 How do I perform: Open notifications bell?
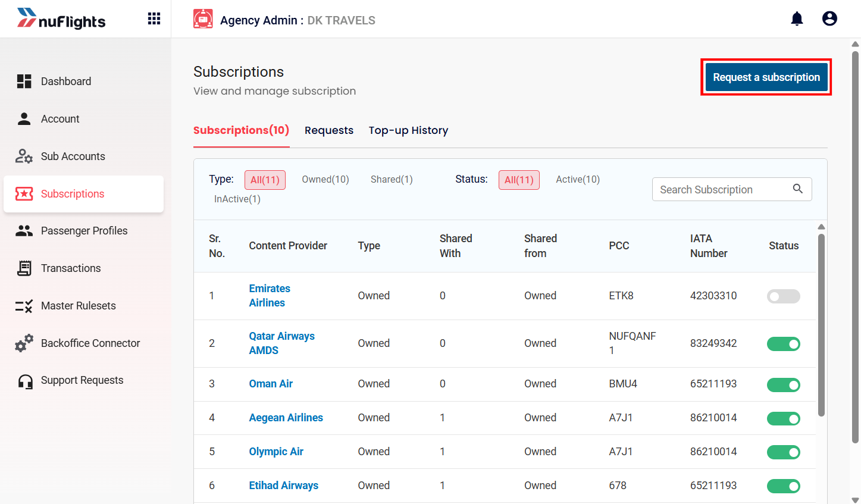[x=797, y=19]
